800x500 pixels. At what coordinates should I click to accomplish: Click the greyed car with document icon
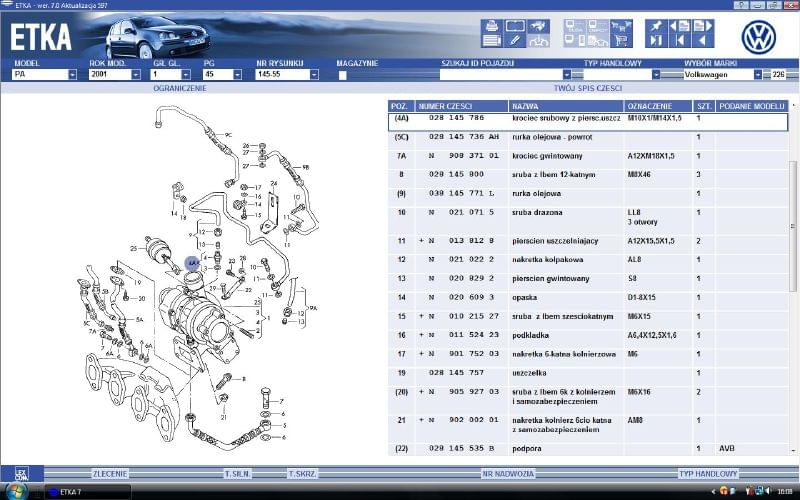(x=598, y=40)
